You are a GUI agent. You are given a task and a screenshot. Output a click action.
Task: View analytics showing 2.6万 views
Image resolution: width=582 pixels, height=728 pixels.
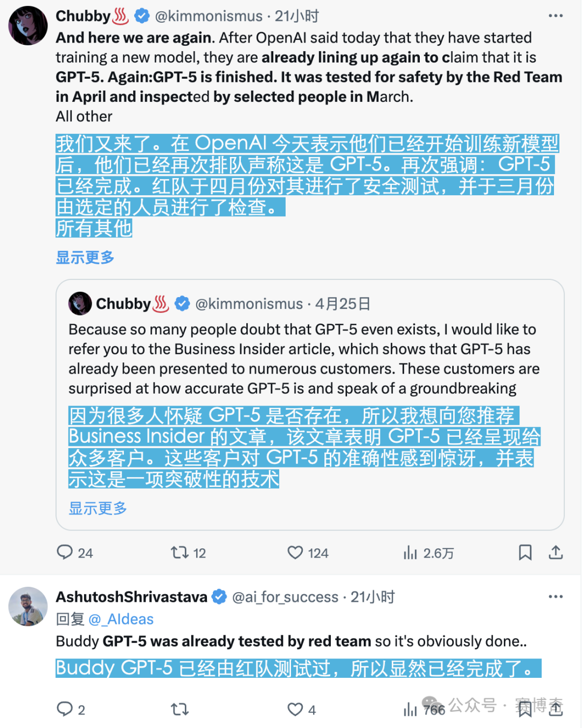(x=411, y=553)
